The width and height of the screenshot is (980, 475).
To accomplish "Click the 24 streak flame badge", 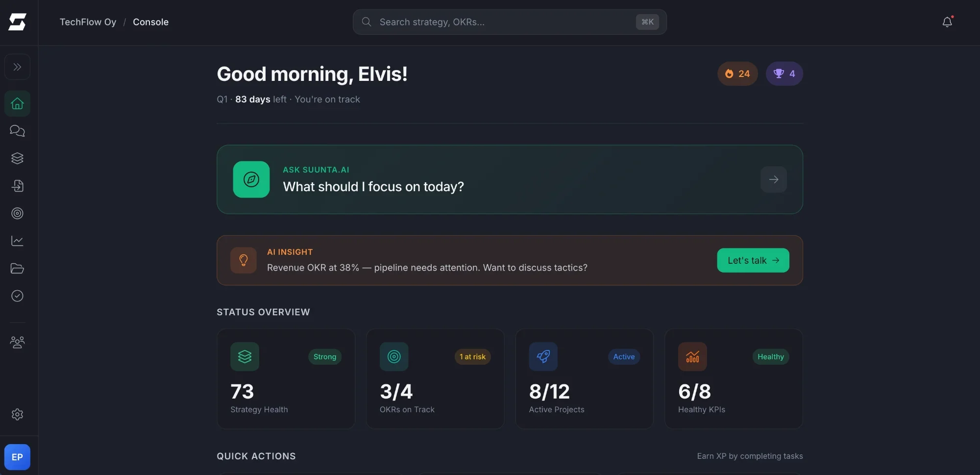I will pos(737,74).
